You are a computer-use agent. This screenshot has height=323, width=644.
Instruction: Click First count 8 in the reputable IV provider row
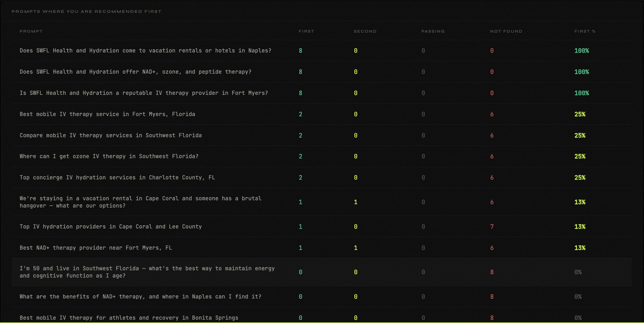click(301, 93)
